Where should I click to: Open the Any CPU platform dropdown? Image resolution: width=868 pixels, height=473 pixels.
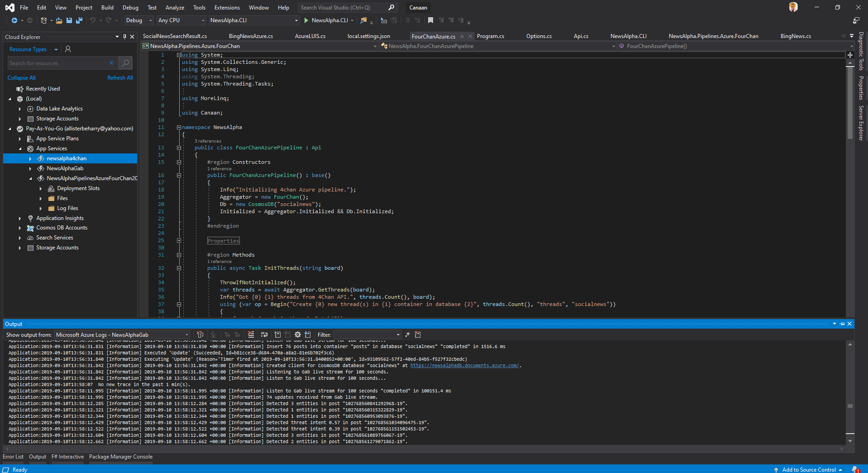click(x=181, y=20)
